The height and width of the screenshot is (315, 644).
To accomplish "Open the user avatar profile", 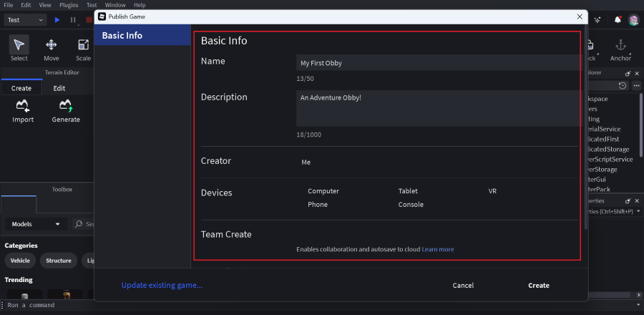I will 633,20.
